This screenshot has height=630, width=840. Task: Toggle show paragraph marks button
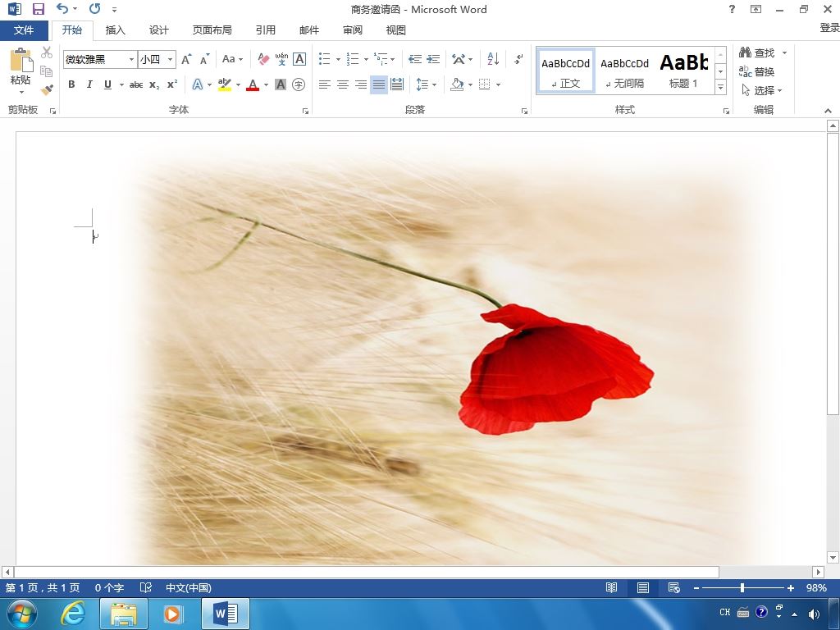click(x=518, y=59)
